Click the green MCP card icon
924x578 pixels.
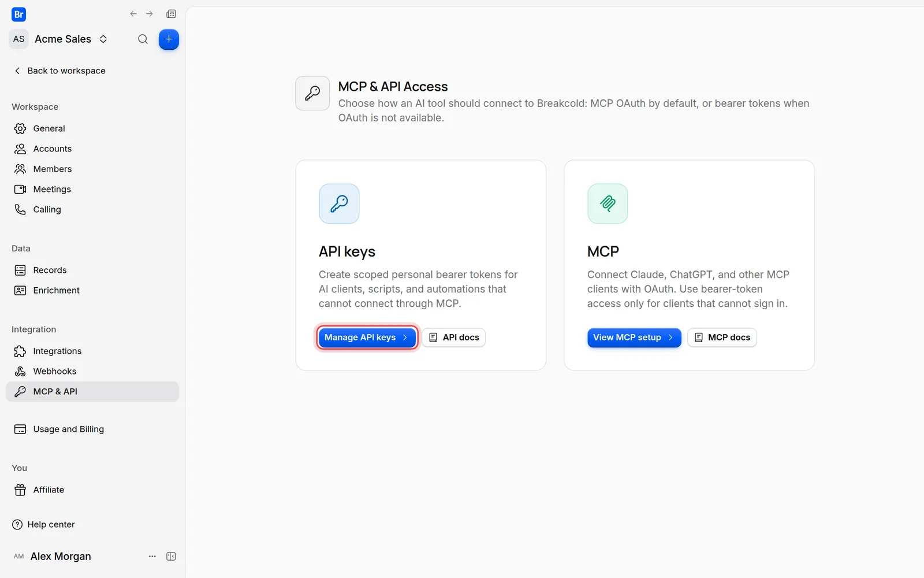pos(608,203)
